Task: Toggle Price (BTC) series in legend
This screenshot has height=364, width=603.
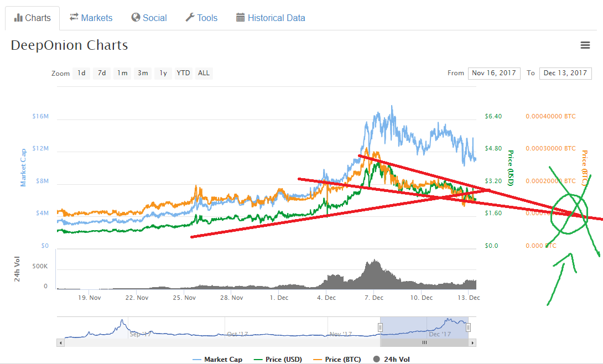Action: [337, 360]
